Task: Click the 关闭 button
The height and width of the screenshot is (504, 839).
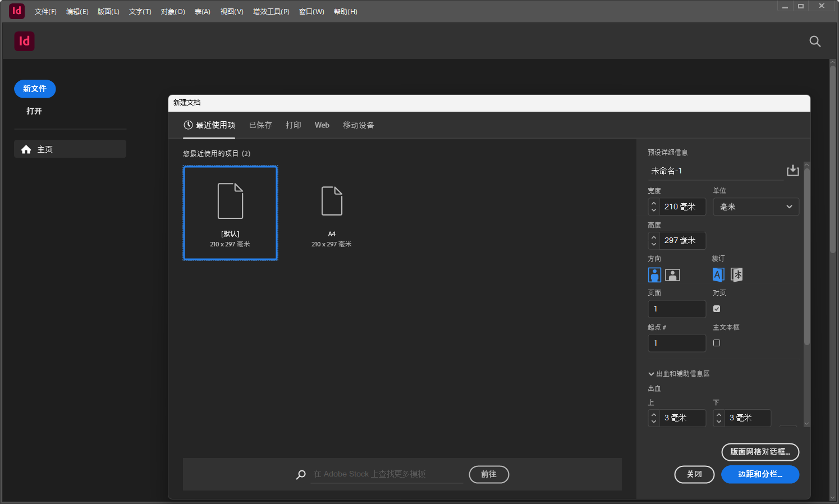Action: (x=694, y=474)
